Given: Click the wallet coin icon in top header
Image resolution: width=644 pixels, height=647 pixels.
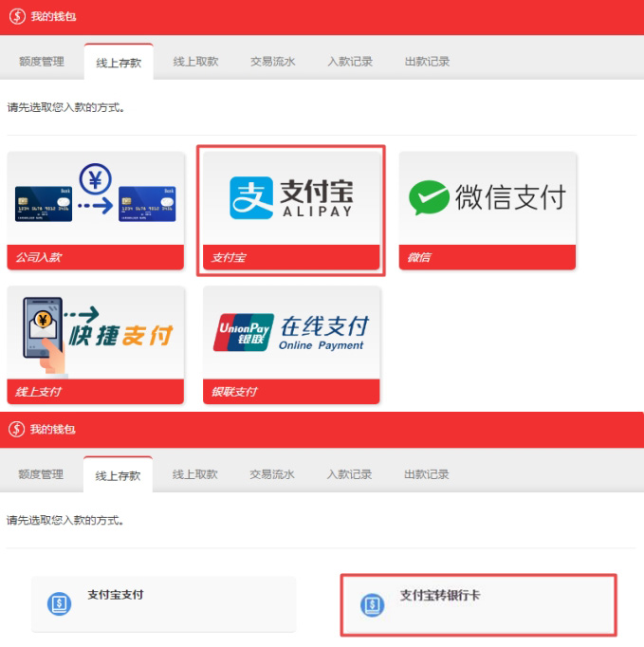Looking at the screenshot, I should pos(16,17).
